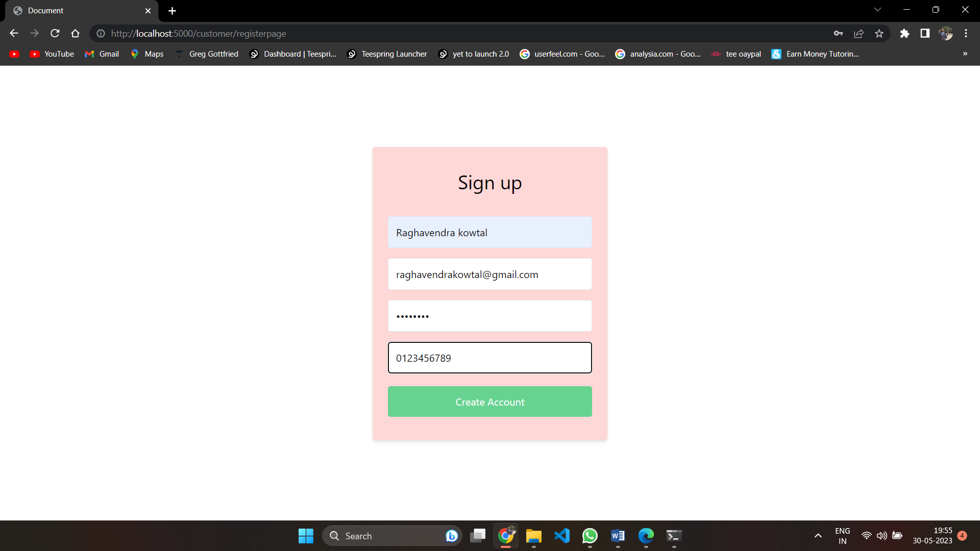The width and height of the screenshot is (980, 551).
Task: Go to homepage using the home icon
Action: pos(75,33)
